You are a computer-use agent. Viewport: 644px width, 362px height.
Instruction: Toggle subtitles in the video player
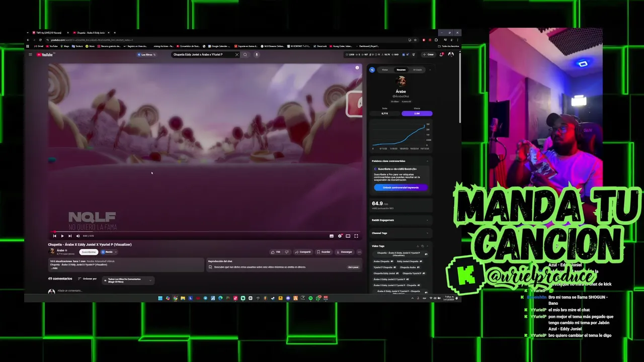point(331,236)
